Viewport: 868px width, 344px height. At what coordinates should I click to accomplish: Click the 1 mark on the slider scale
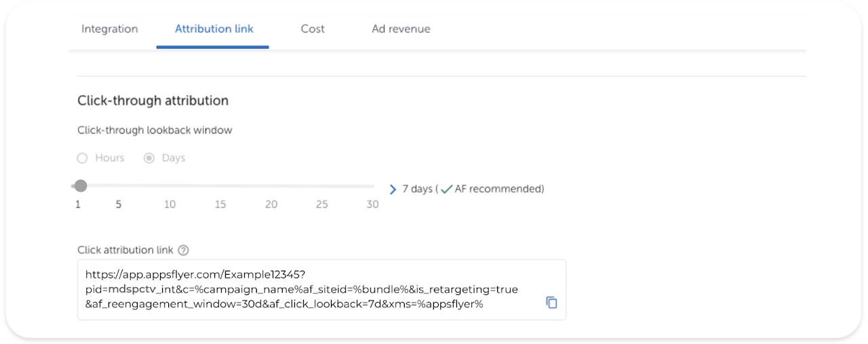coord(78,204)
